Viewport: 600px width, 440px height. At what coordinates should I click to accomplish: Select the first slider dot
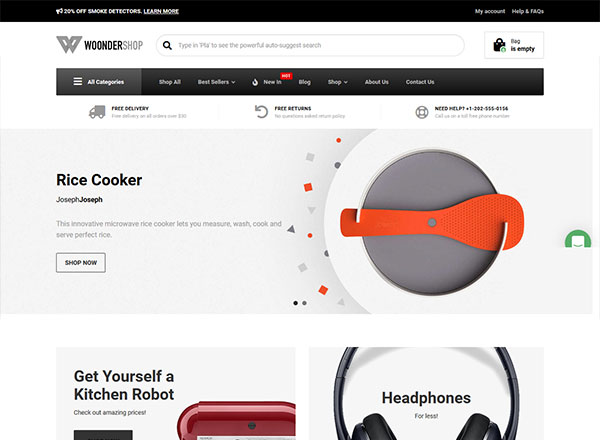[x=295, y=303]
